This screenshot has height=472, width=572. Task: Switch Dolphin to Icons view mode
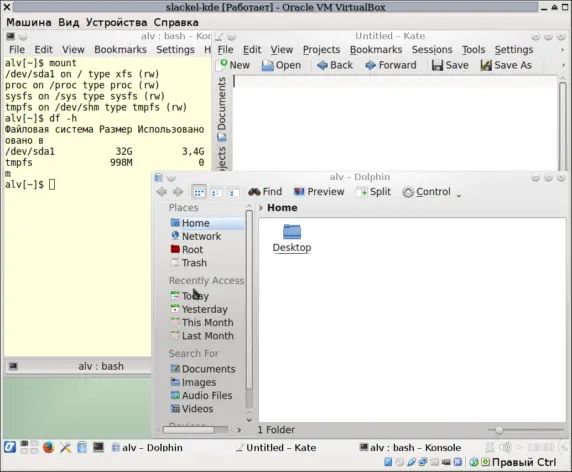(x=199, y=192)
